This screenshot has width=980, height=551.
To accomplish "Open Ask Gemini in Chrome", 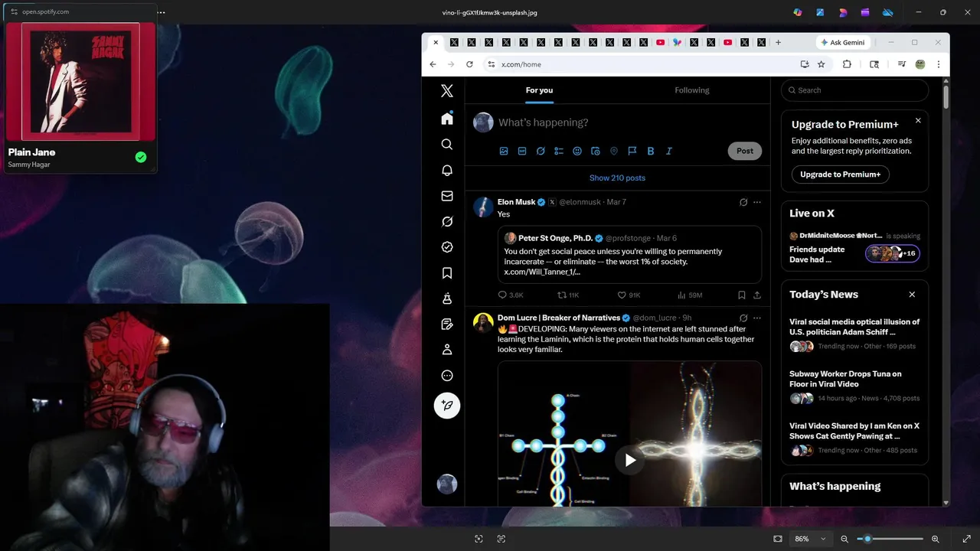I will point(841,42).
